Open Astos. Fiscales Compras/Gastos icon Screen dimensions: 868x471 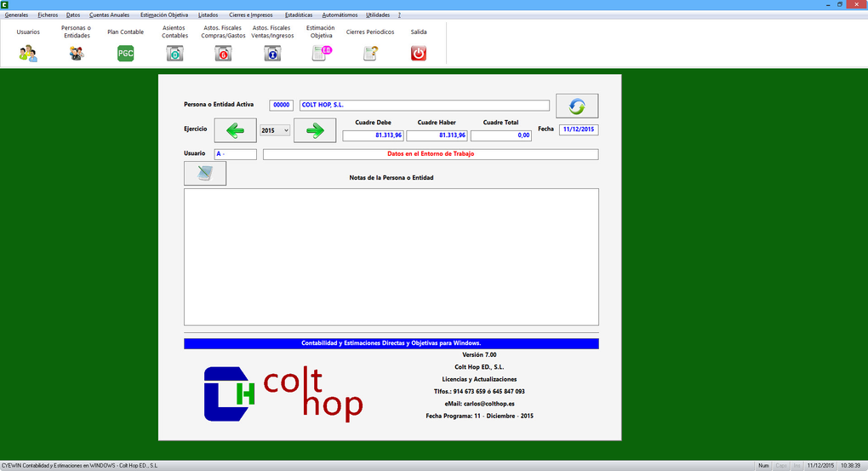pos(223,53)
